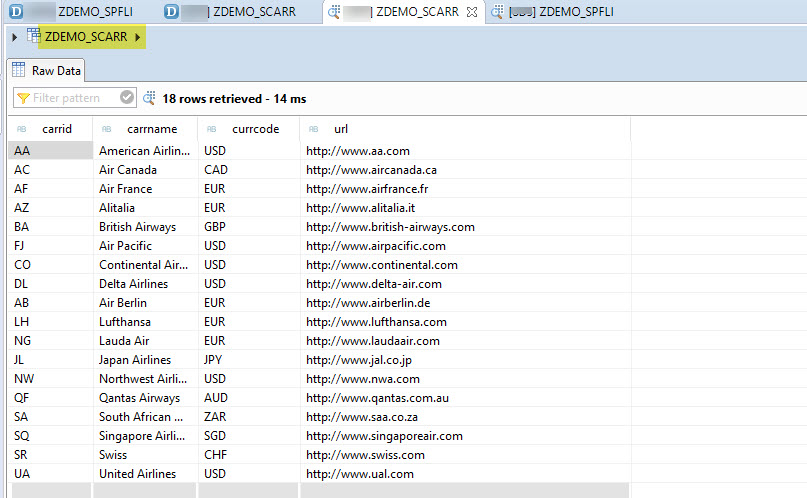Click the Raw Data tab grid icon

point(19,70)
